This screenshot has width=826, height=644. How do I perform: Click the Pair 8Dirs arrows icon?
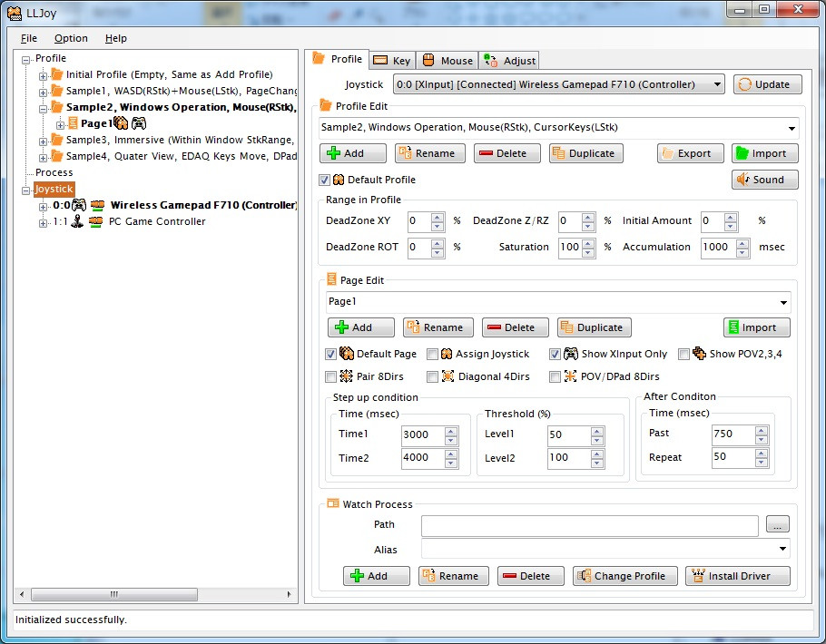pyautogui.click(x=346, y=376)
